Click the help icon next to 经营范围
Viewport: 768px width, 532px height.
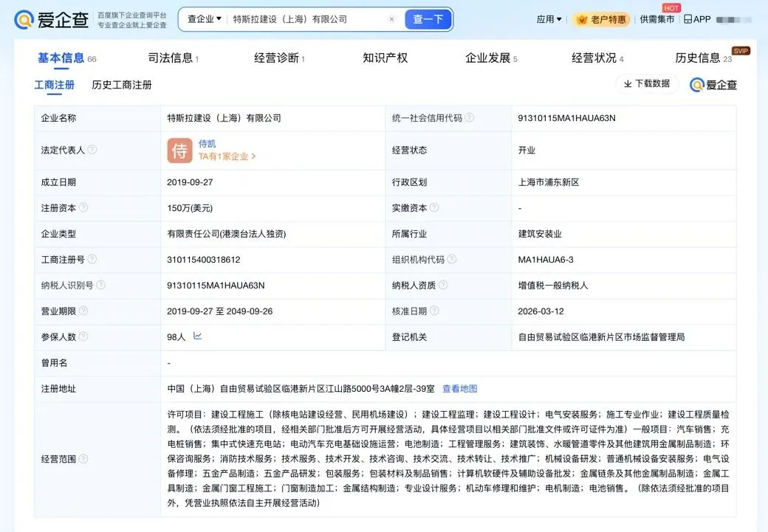83,459
